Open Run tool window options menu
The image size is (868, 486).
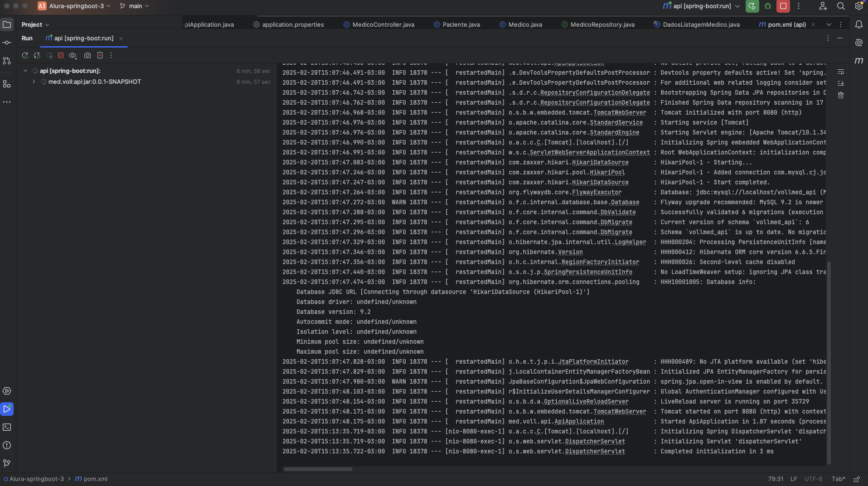tap(828, 38)
